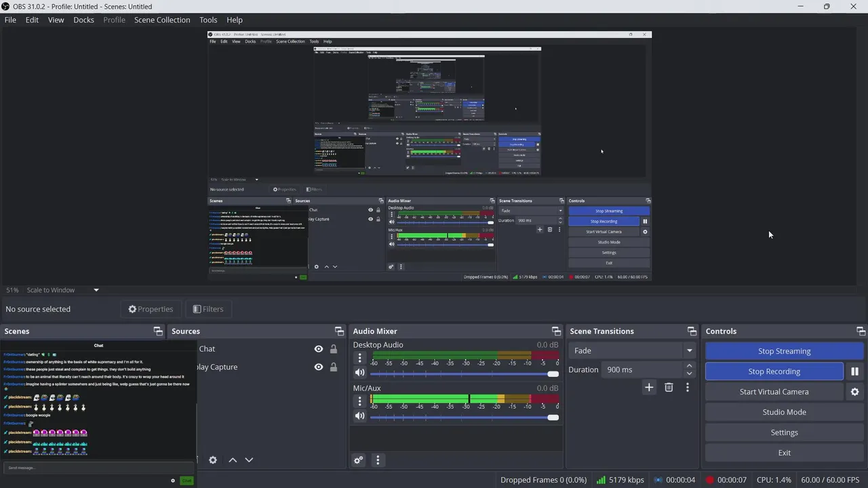The height and width of the screenshot is (488, 868).
Task: Pause the recording
Action: pos(854,371)
